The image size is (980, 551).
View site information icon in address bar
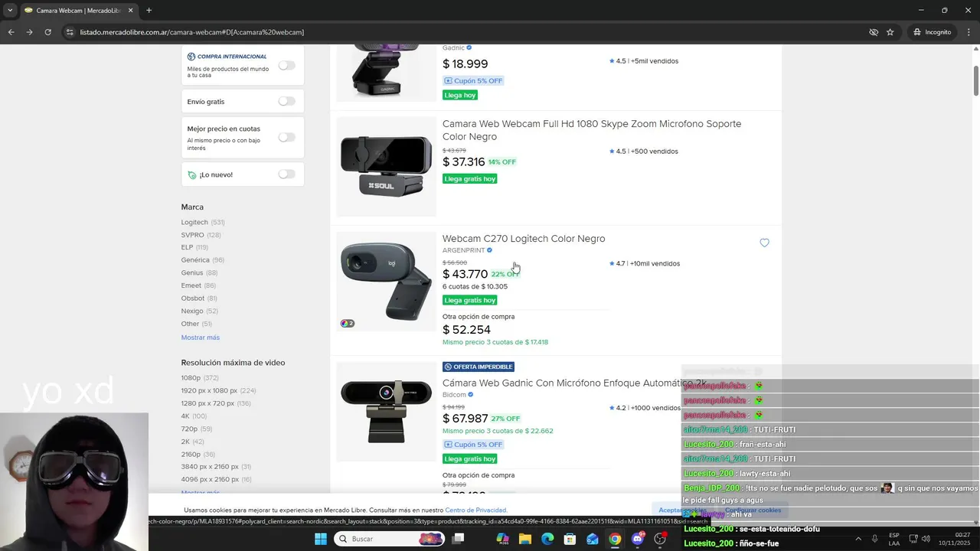(x=70, y=32)
